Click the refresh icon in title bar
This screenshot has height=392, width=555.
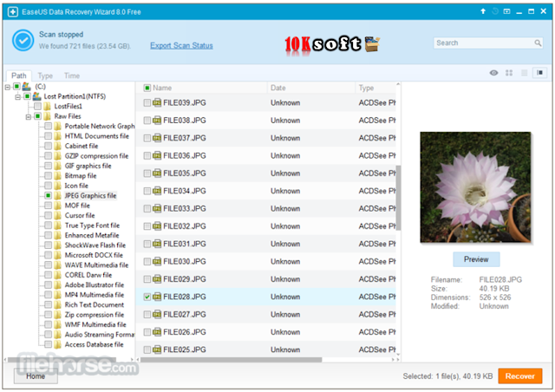(x=495, y=11)
